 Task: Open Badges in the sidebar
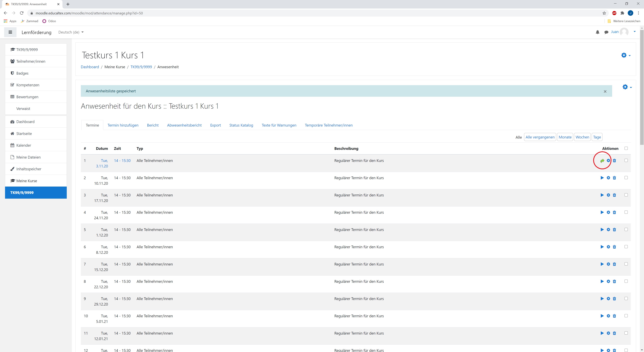[36, 73]
